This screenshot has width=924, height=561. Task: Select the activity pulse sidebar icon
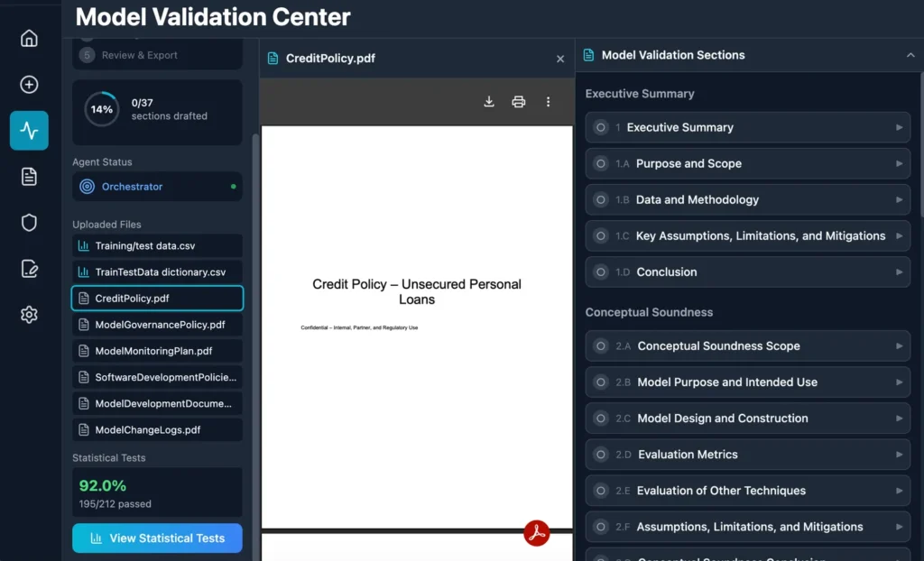click(x=29, y=131)
